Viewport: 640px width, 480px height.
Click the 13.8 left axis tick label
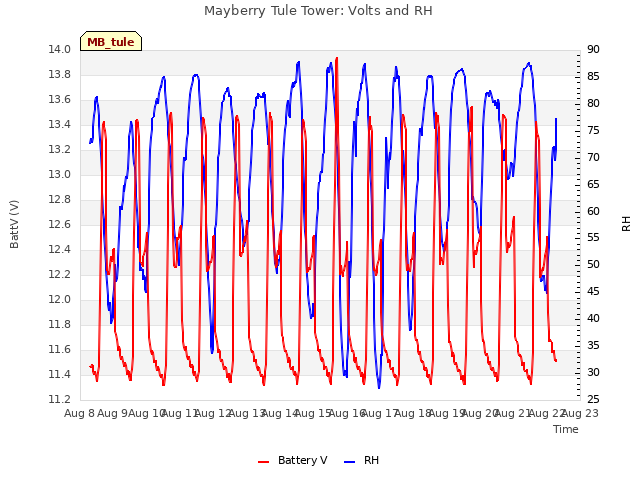(x=60, y=75)
